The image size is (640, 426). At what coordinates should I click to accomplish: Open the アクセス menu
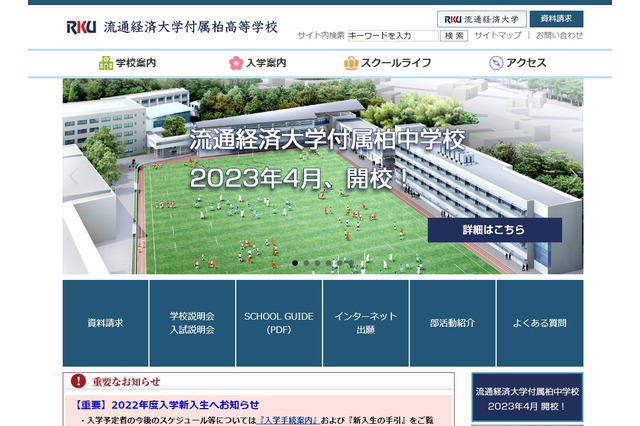[518, 63]
